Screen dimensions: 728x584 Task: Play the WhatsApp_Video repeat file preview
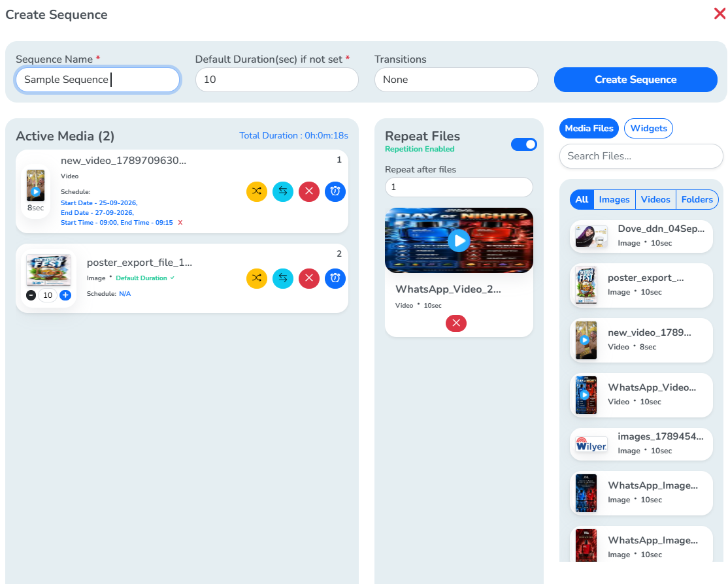tap(459, 240)
